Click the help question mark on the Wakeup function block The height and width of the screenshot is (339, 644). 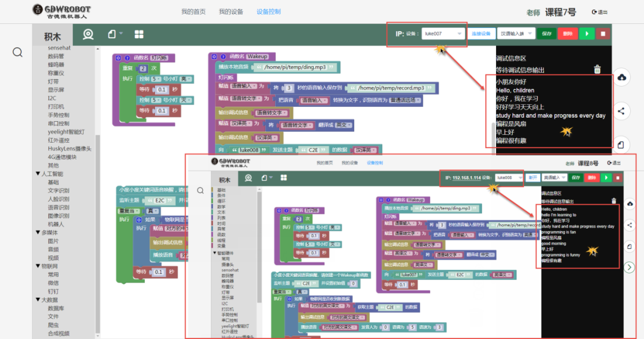222,57
